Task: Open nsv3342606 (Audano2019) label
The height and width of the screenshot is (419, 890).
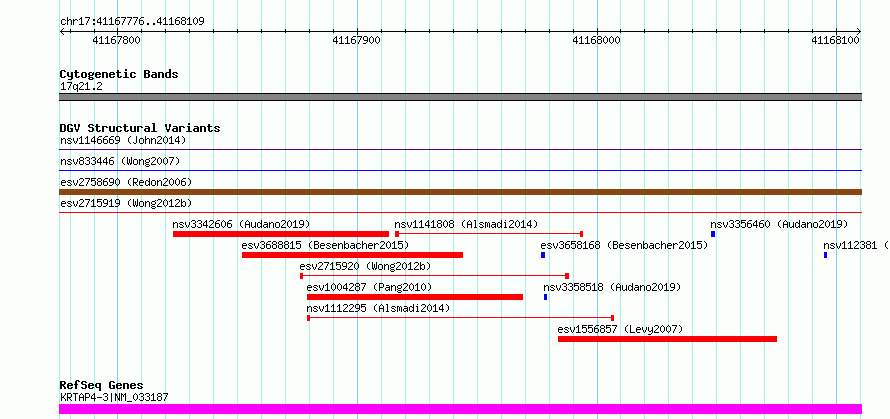Action: pyautogui.click(x=241, y=224)
